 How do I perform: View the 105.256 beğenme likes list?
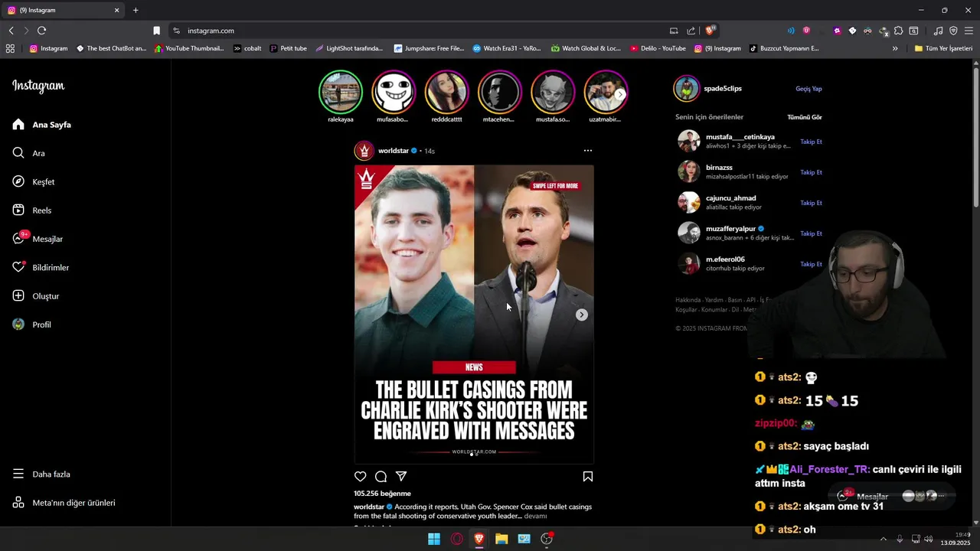pos(382,494)
